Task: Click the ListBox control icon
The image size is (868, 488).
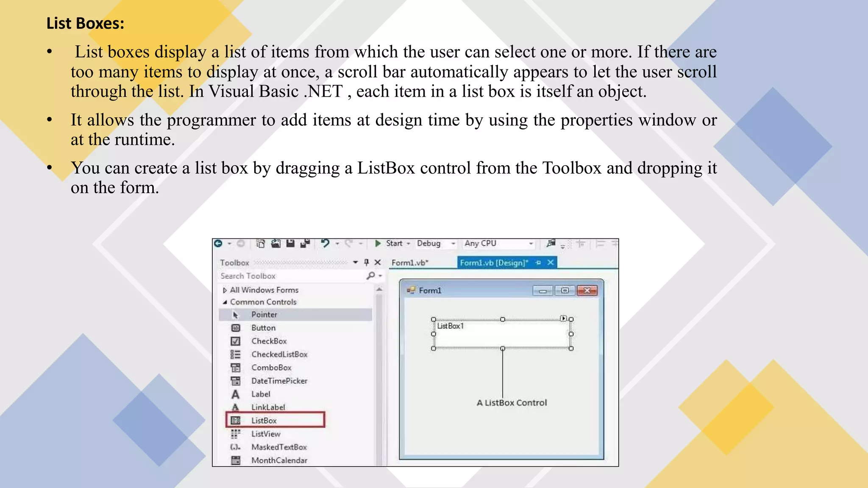Action: click(236, 421)
